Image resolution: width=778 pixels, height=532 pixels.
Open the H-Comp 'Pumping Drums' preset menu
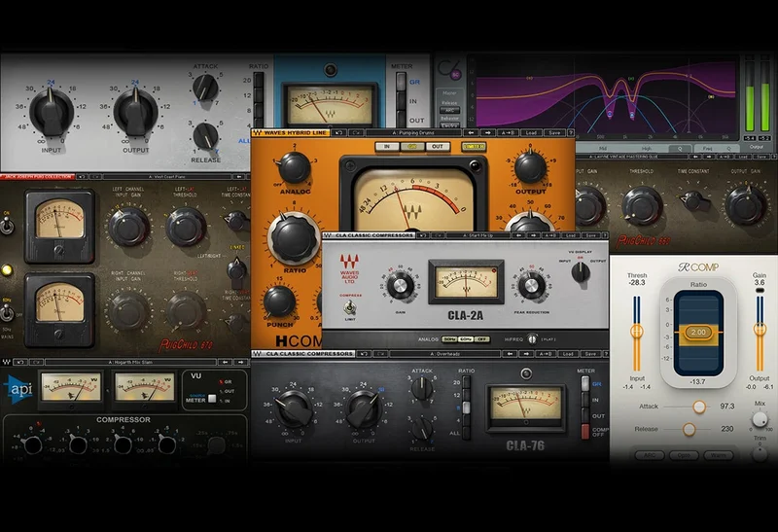(x=412, y=133)
